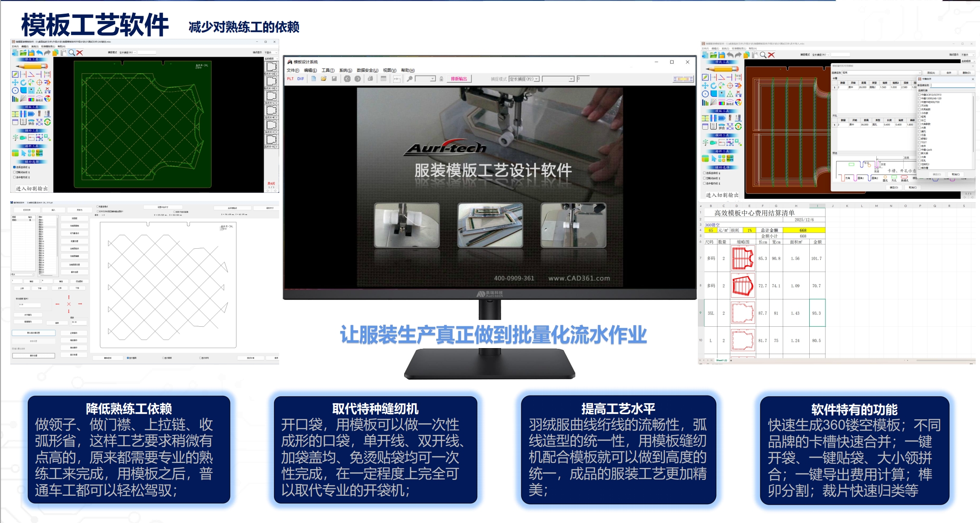The height and width of the screenshot is (523, 980).
Task: Click the DXF icon in 模板设计系统 toolbar
Action: (x=300, y=79)
